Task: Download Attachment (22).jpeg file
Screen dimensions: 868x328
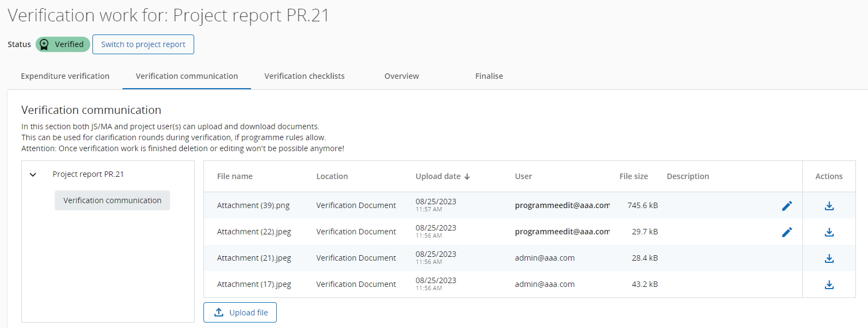Action: pyautogui.click(x=829, y=232)
